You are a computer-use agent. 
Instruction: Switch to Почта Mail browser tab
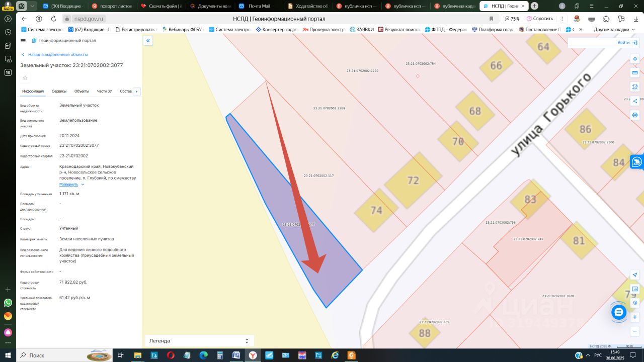click(259, 6)
